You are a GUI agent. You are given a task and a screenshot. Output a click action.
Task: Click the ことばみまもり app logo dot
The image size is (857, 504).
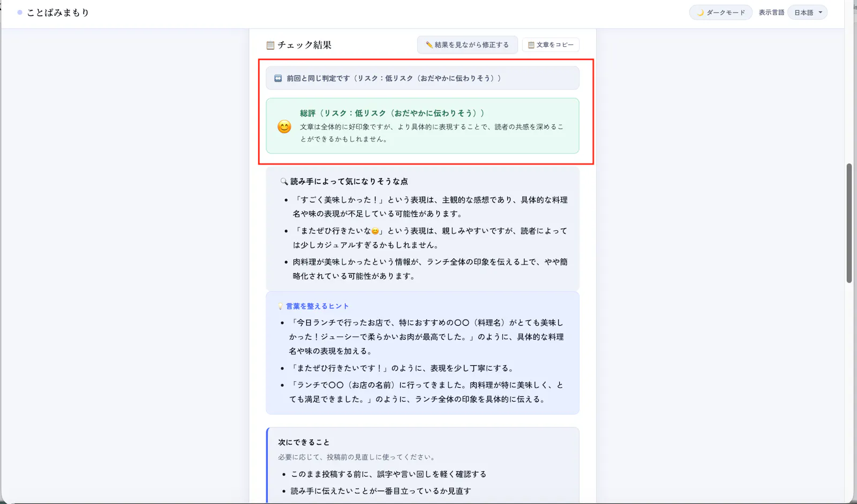(20, 12)
